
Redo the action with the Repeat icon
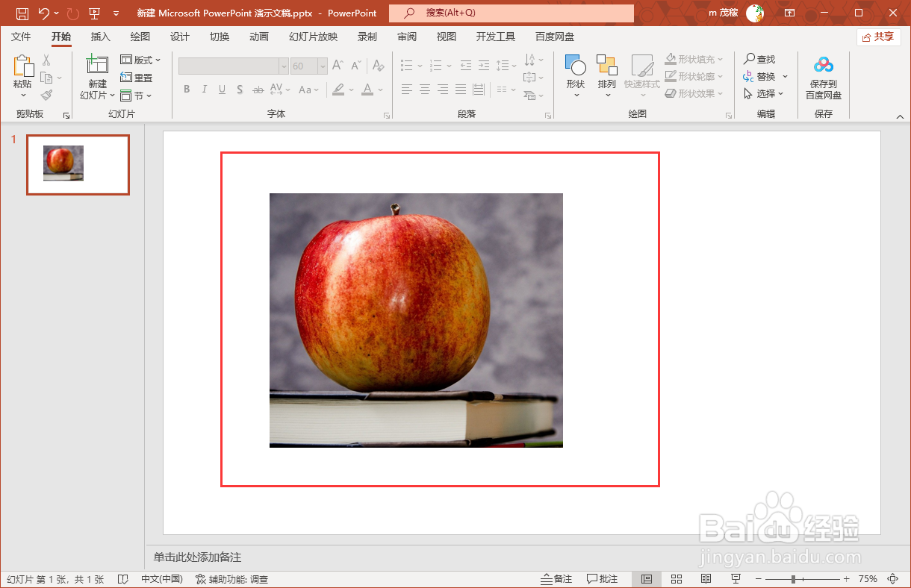[72, 13]
